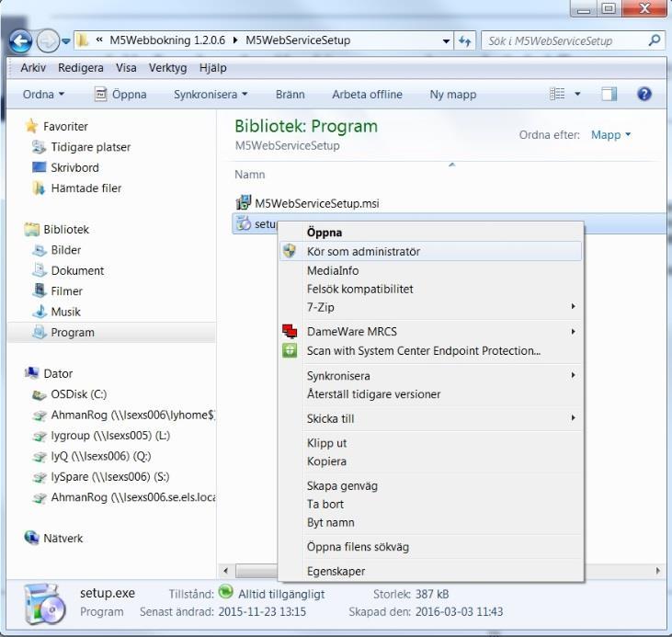Click the Namn column header

click(x=249, y=175)
